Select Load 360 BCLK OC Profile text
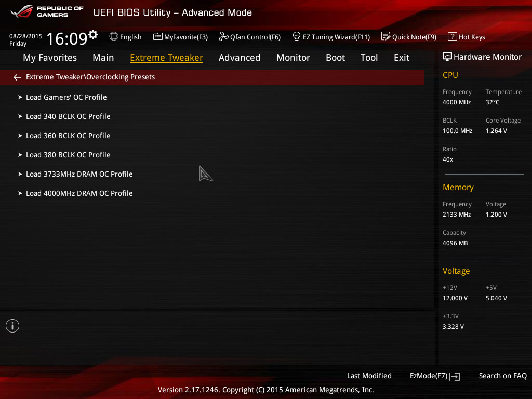 click(68, 136)
